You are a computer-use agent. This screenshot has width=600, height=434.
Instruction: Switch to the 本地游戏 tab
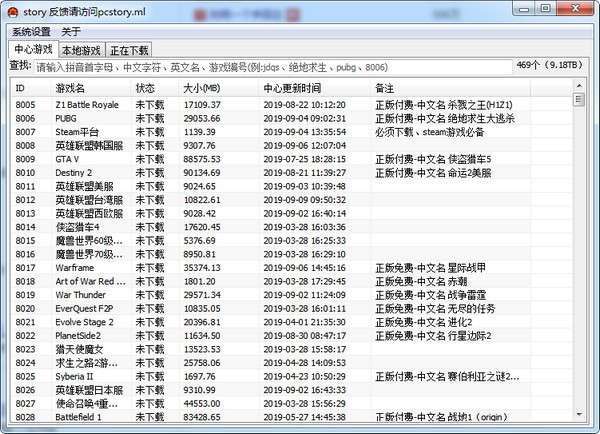pos(82,51)
